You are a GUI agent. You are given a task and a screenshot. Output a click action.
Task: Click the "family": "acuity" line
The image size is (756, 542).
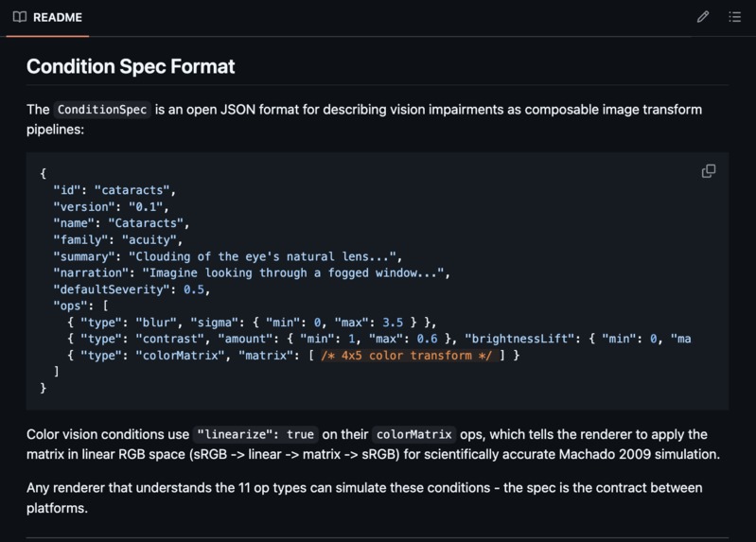118,239
